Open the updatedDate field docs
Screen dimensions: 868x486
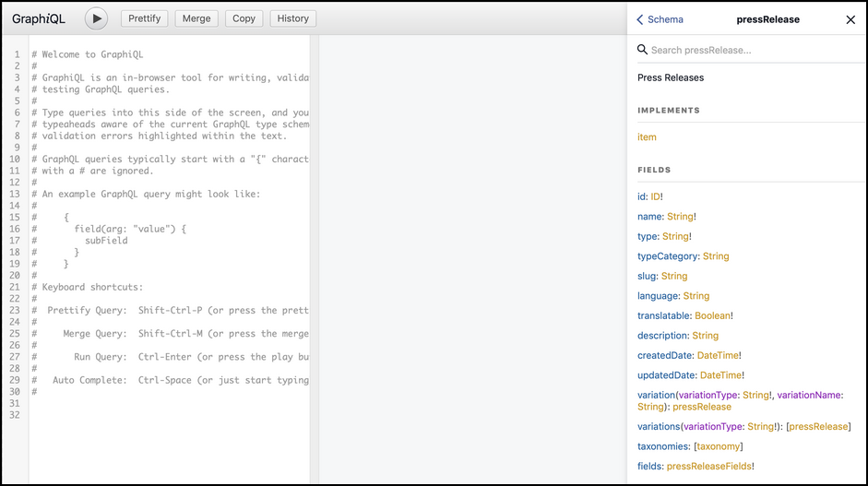[667, 375]
